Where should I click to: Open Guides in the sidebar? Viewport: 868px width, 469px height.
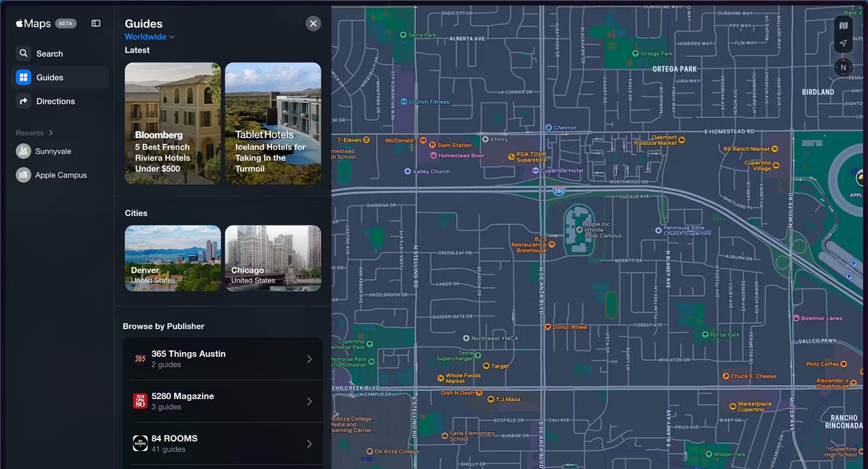(60, 77)
